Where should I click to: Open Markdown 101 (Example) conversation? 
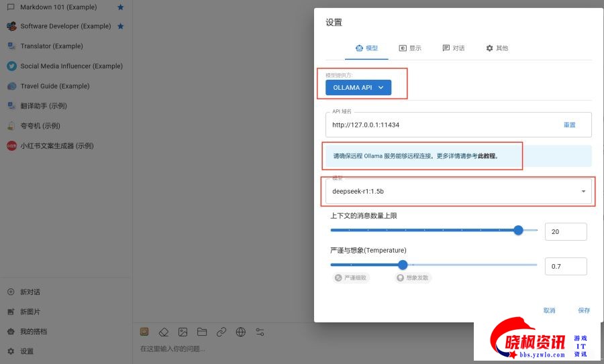point(58,7)
